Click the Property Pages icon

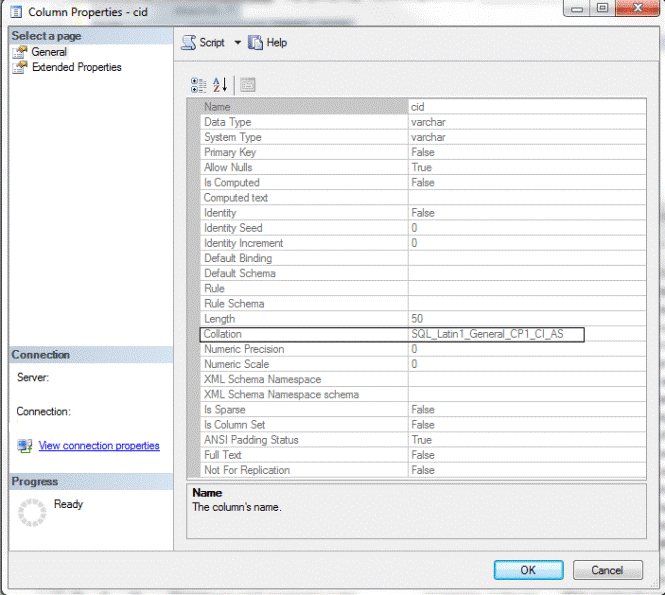pyautogui.click(x=248, y=85)
